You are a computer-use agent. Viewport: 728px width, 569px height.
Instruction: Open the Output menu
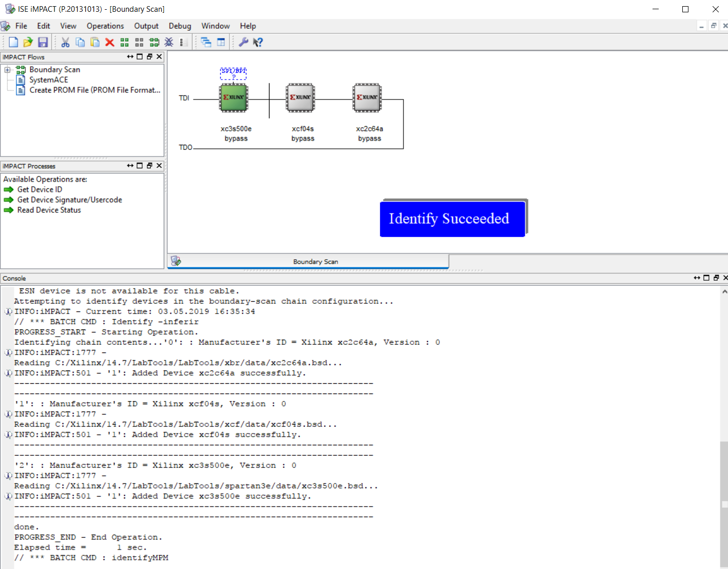(146, 26)
